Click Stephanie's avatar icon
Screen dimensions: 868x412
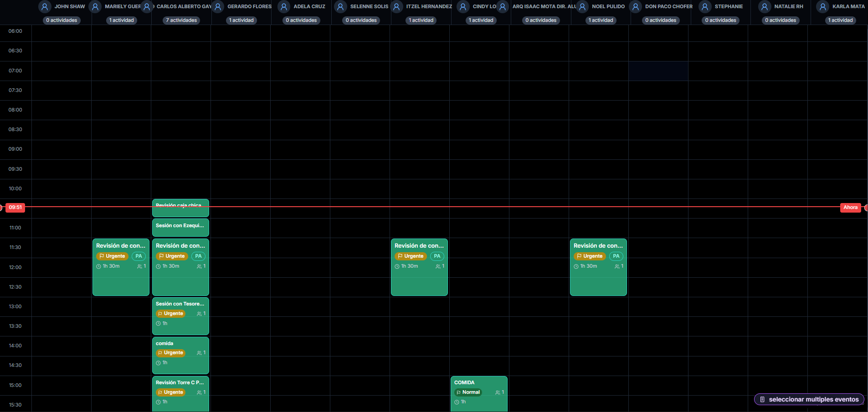pos(705,7)
